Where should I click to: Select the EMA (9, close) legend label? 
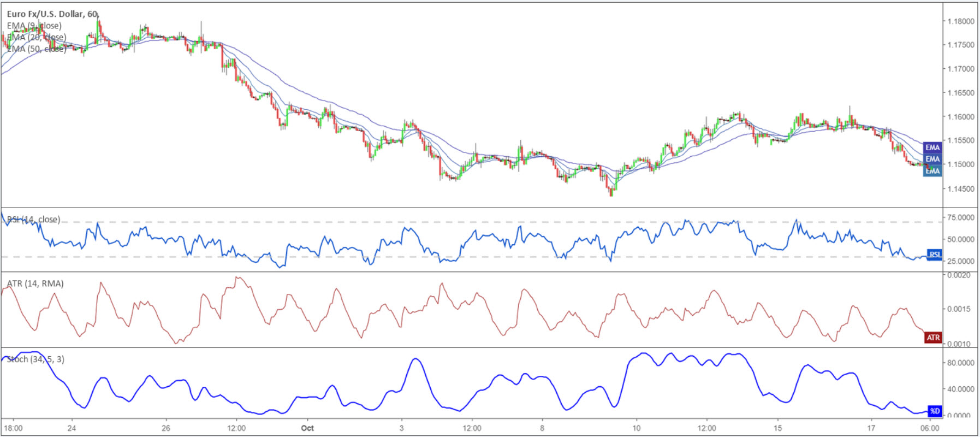click(x=34, y=26)
